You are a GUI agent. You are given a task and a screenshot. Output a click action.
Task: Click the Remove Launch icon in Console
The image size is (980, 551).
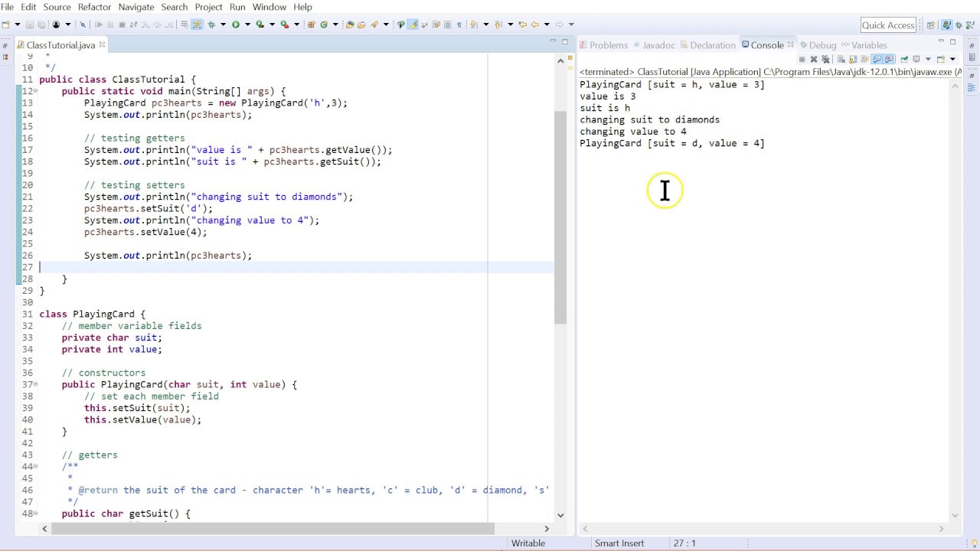point(814,59)
